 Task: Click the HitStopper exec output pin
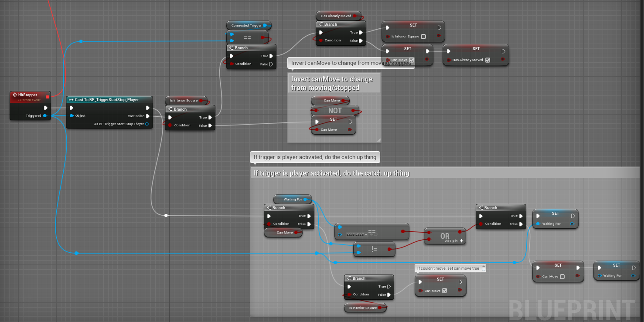coord(46,108)
